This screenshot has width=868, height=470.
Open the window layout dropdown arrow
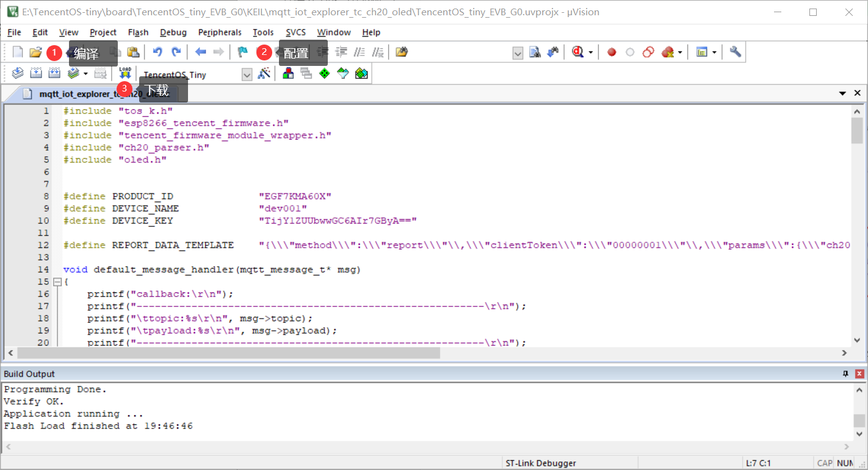(714, 52)
